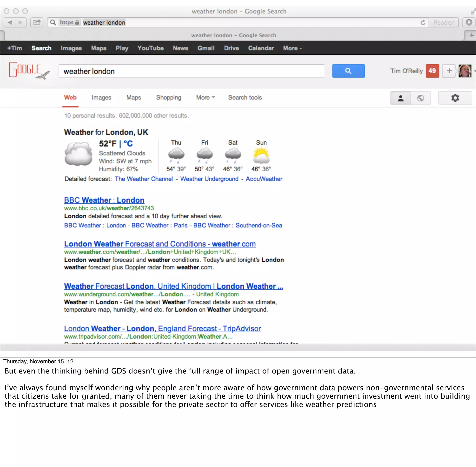476x467 pixels.
Task: Open Drive in the black navigation bar
Action: point(231,48)
